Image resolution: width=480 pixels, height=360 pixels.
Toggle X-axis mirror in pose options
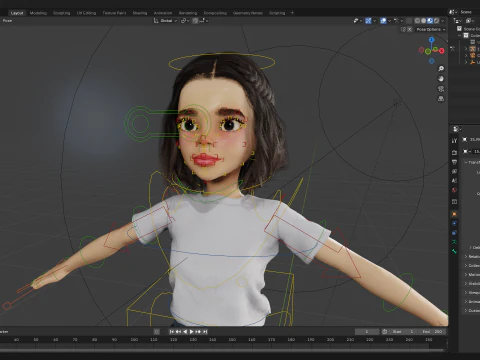click(410, 29)
